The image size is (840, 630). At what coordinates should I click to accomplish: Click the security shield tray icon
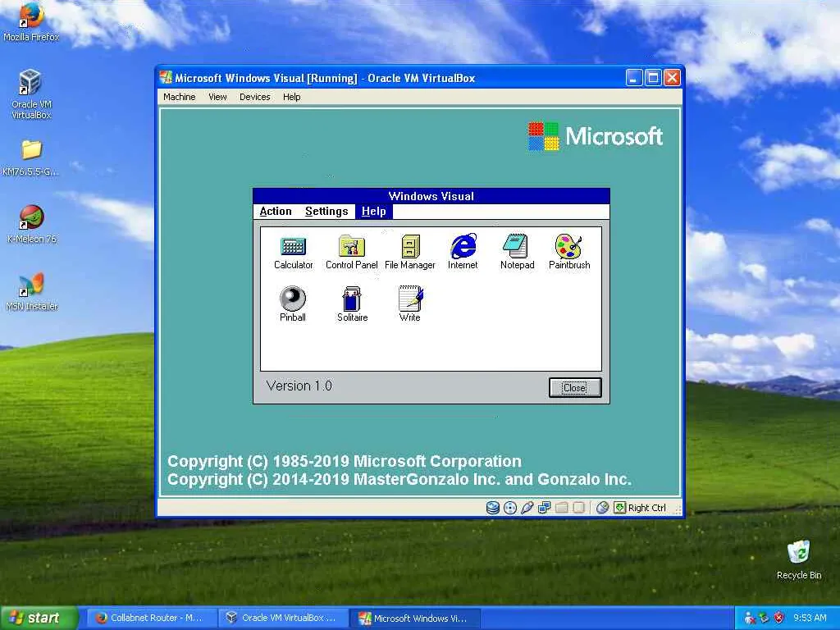[x=779, y=618]
